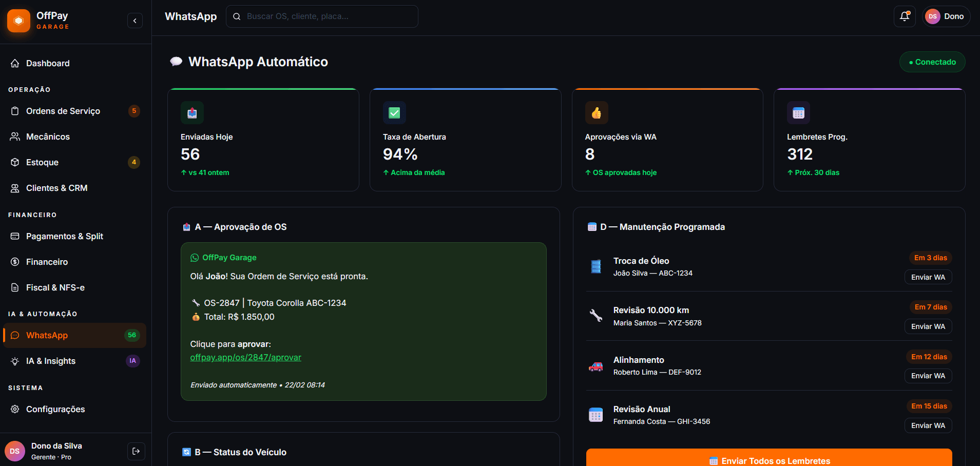Screen dimensions: 980x466
Task: Open the Dono user profile menu
Action: (x=946, y=16)
